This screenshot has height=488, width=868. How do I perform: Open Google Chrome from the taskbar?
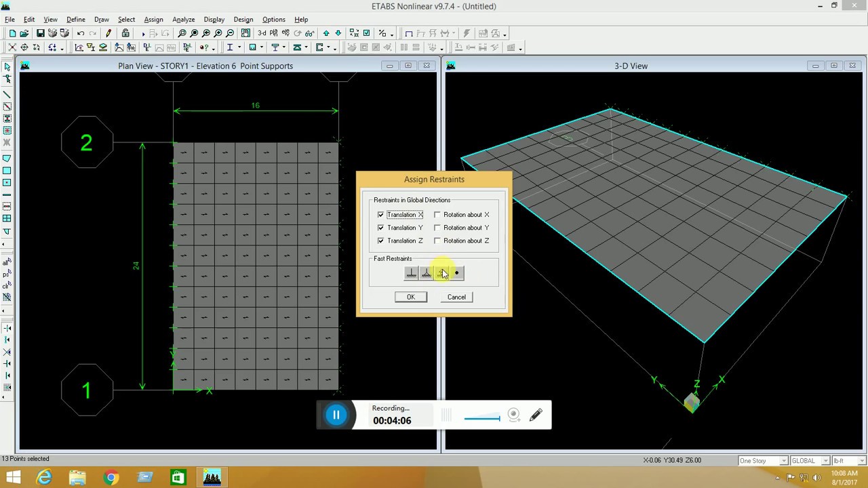tap(111, 478)
